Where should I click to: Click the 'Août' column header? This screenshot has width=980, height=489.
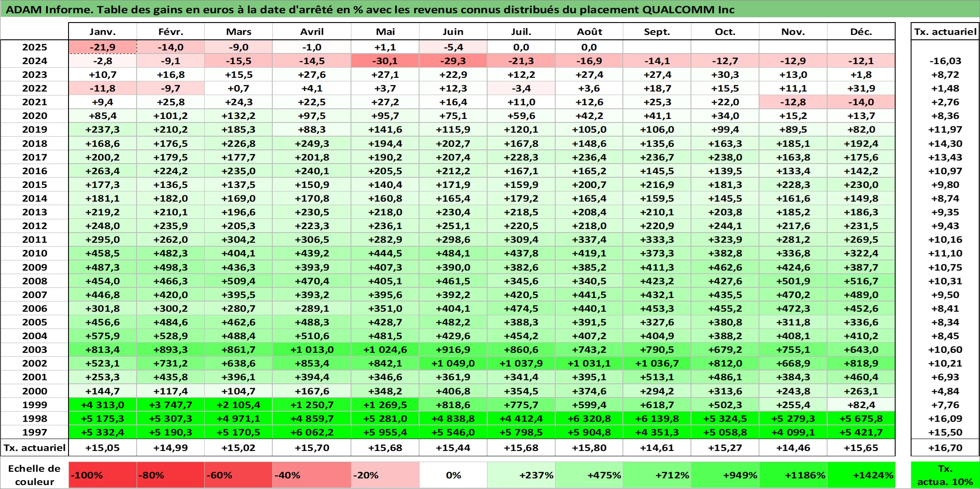(589, 31)
